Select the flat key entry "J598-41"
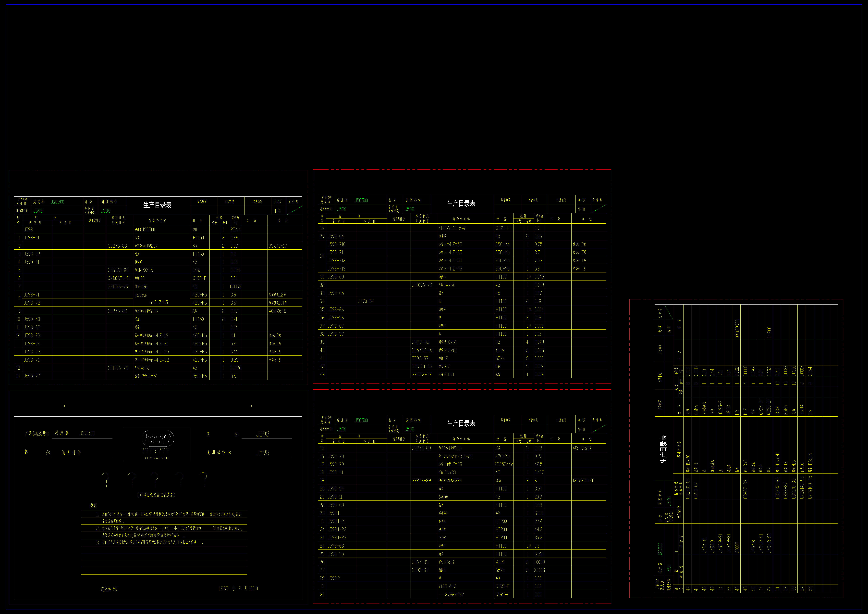The width and height of the screenshot is (868, 614). pyautogui.click(x=335, y=473)
